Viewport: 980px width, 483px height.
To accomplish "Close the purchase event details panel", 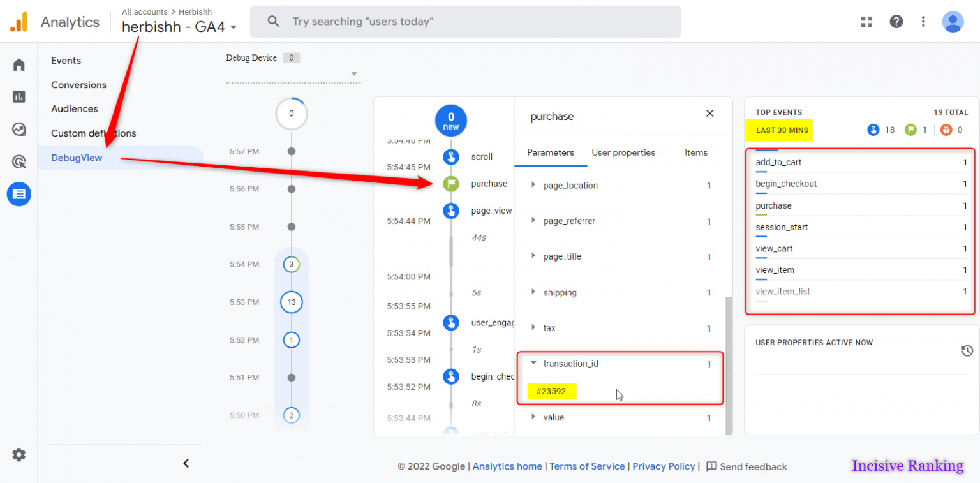I will [709, 114].
